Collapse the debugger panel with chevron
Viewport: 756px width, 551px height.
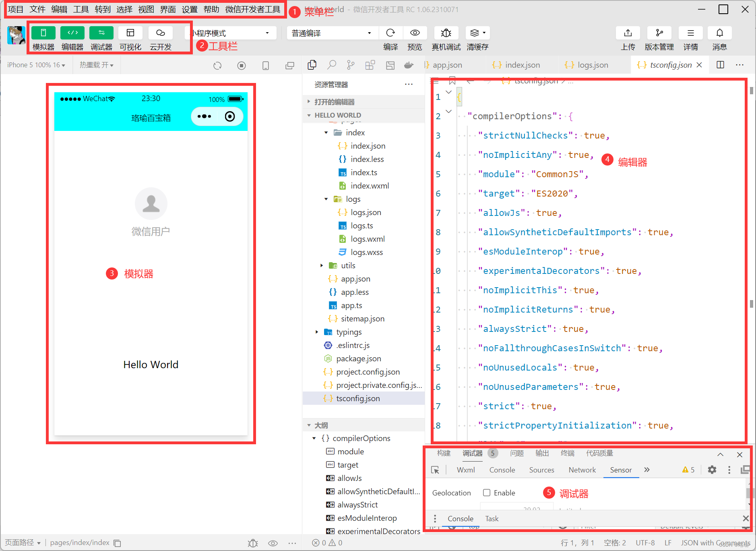721,454
